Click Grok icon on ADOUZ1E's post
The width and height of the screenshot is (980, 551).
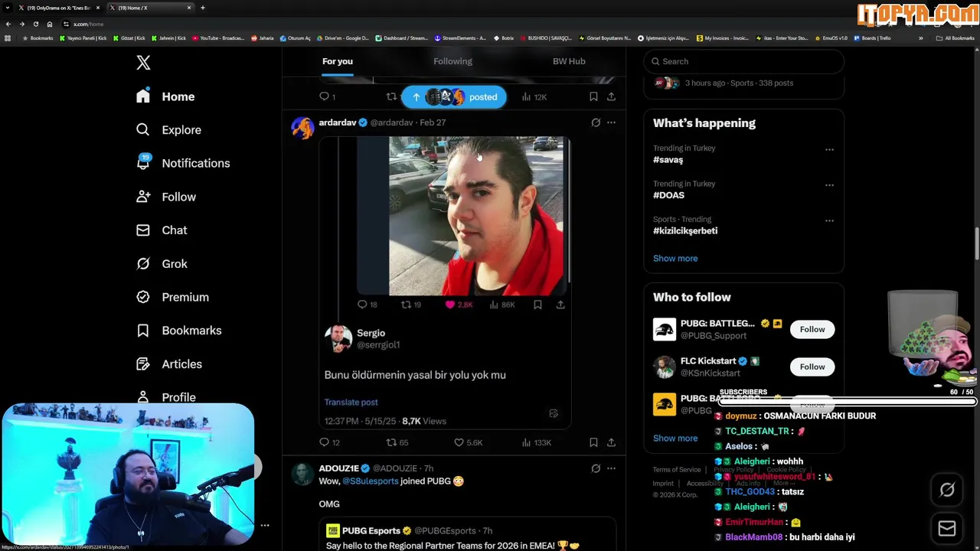pos(596,468)
